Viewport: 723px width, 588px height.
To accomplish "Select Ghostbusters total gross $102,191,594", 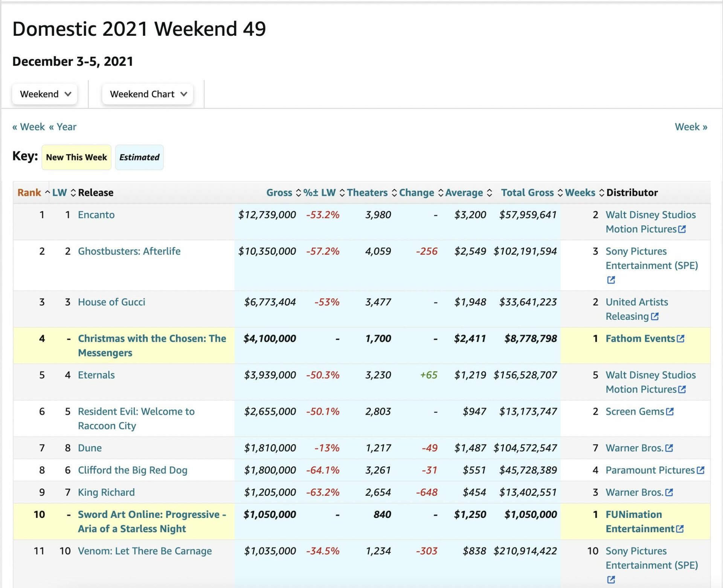I will pyautogui.click(x=525, y=251).
